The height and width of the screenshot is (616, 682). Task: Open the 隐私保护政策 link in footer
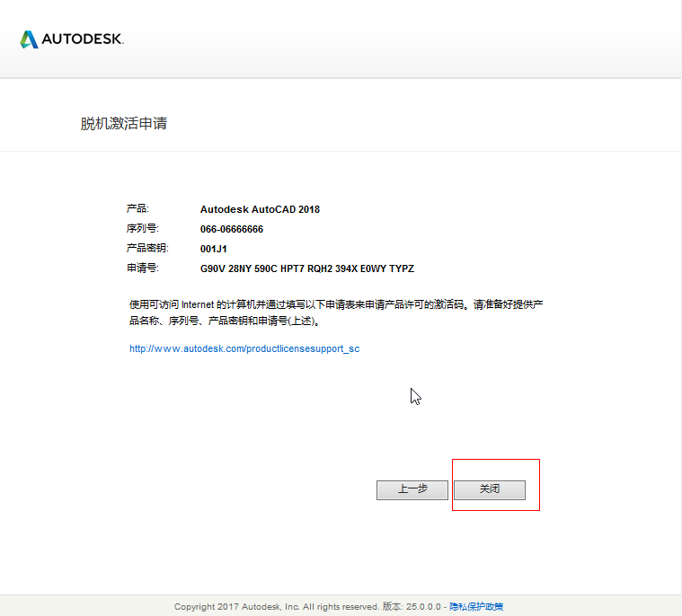click(x=476, y=607)
